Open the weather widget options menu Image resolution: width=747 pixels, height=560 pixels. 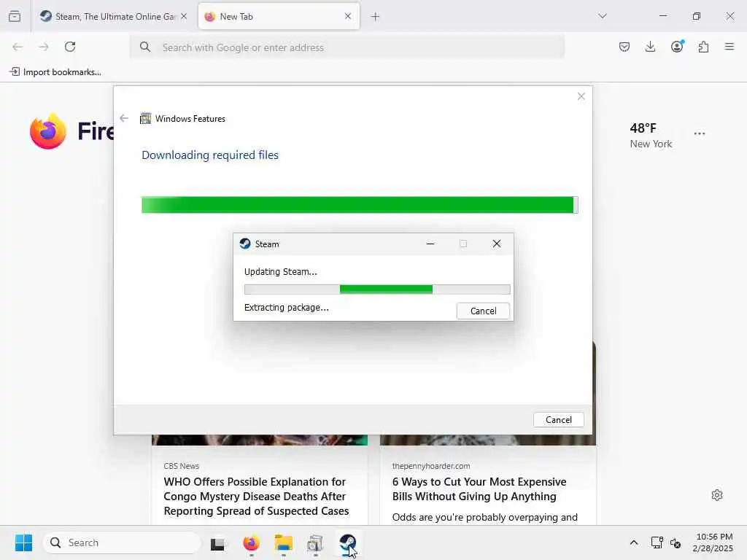700,134
